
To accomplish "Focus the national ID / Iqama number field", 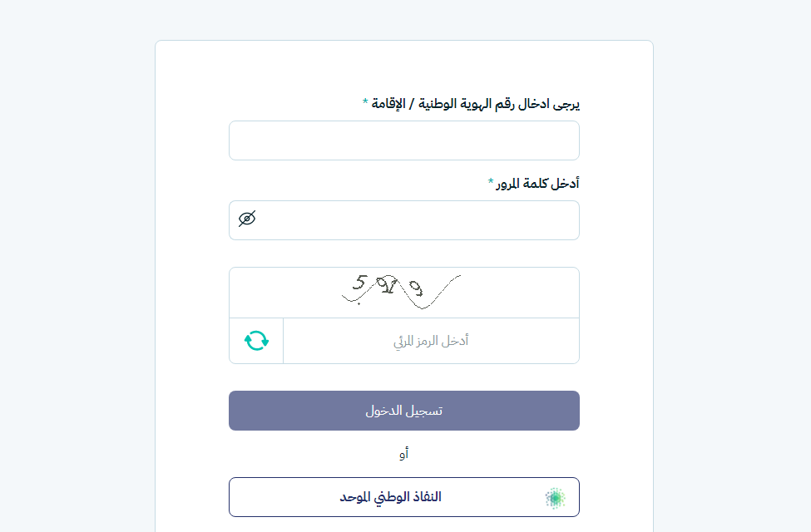I will point(403,140).
